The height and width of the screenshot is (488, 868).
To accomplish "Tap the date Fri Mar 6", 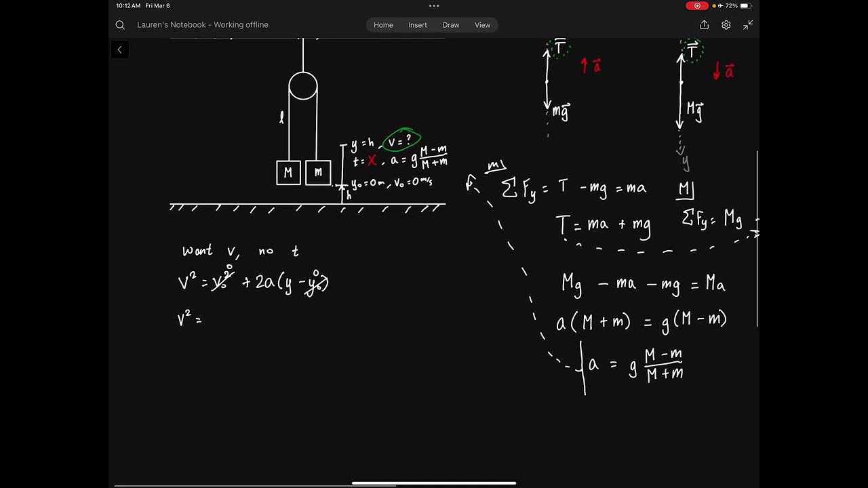I will coord(157,5).
